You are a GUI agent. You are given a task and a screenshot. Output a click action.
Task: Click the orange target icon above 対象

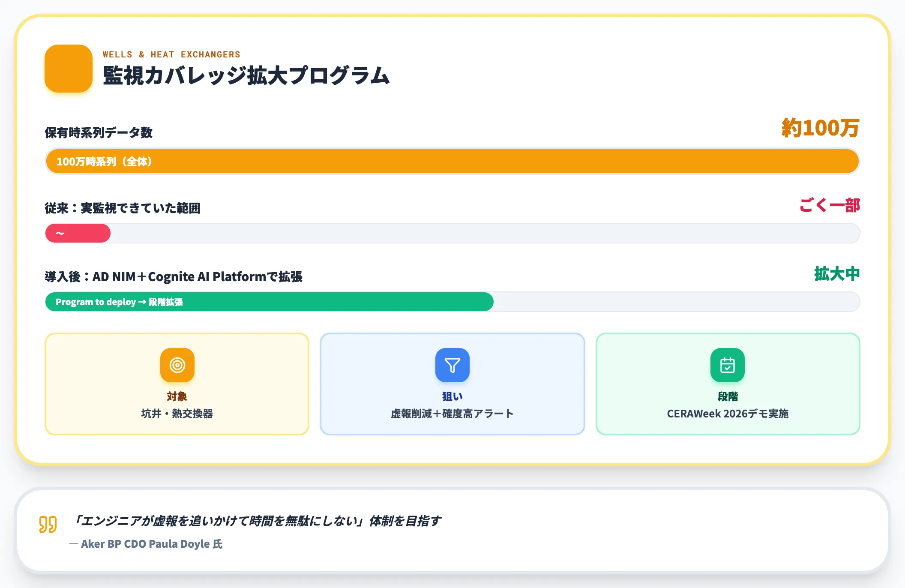tap(177, 365)
